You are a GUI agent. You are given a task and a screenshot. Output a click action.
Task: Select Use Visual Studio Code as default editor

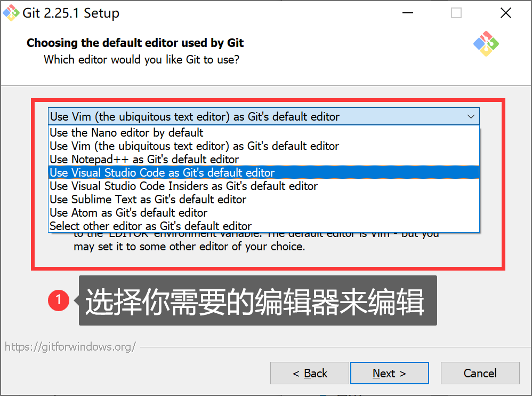tap(264, 172)
